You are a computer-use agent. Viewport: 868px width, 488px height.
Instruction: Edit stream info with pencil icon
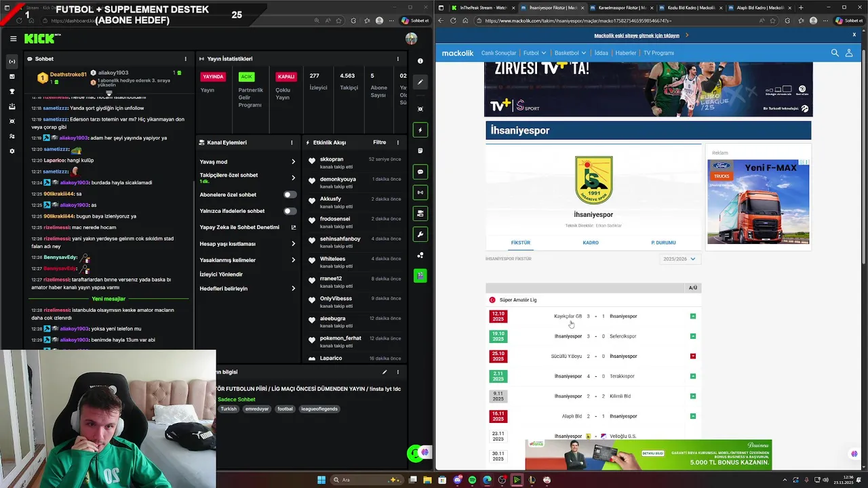tap(384, 372)
